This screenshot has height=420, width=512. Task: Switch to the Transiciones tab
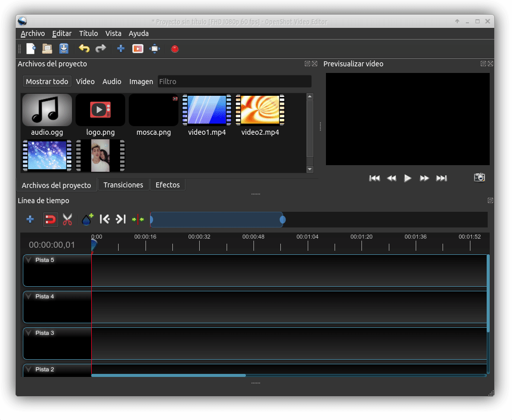(x=123, y=185)
